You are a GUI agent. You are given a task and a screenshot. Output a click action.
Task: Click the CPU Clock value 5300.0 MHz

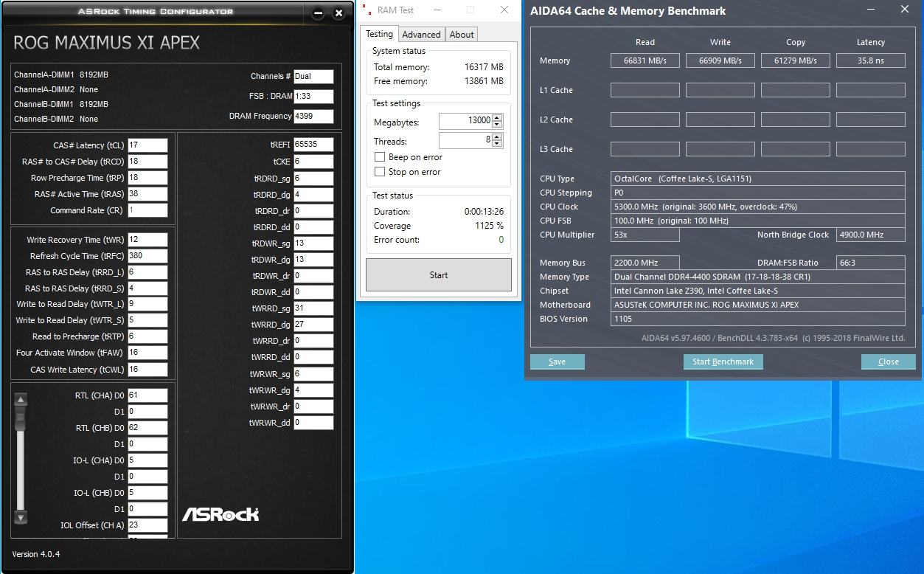(759, 207)
